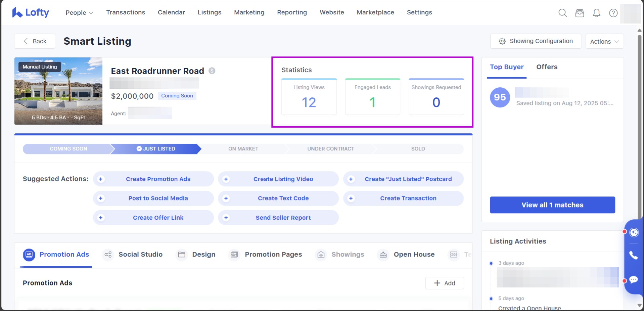Click the search magnifier icon

pyautogui.click(x=562, y=13)
